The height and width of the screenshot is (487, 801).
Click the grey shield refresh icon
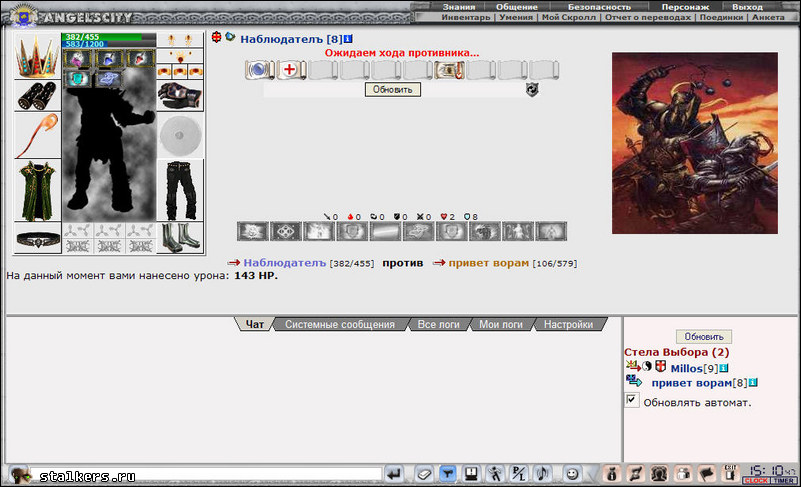click(532, 89)
